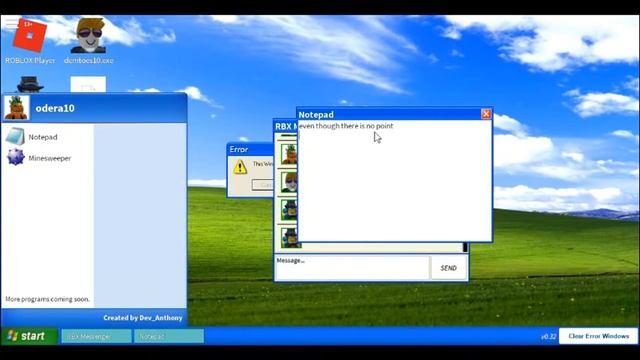Click the RBX Messenger scrollbar handle
Viewport: 640px width, 360px height.
(x=465, y=247)
